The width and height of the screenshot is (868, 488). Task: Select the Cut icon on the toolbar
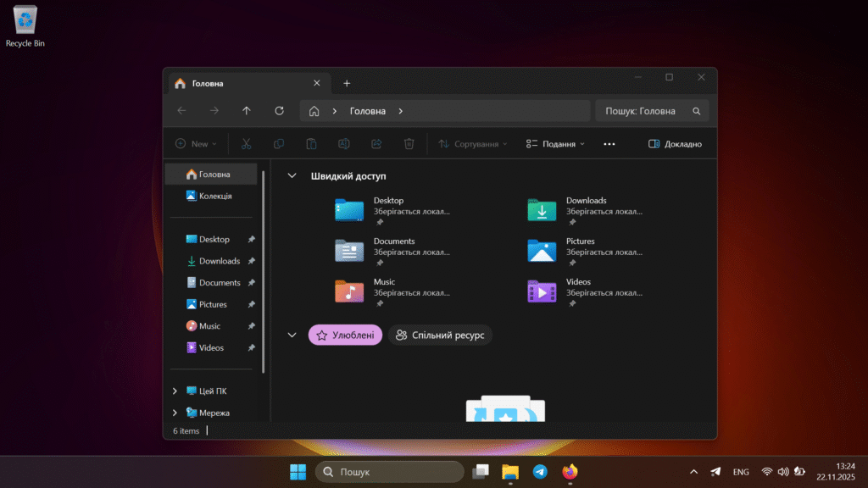tap(247, 143)
